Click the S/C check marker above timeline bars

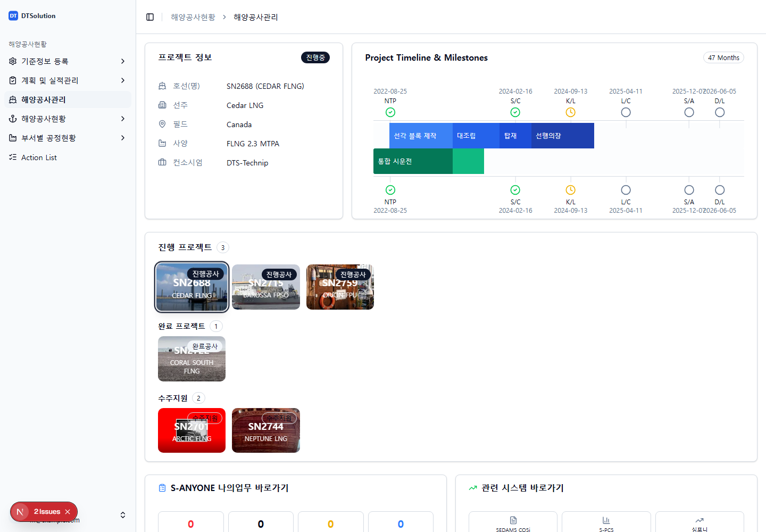[515, 112]
